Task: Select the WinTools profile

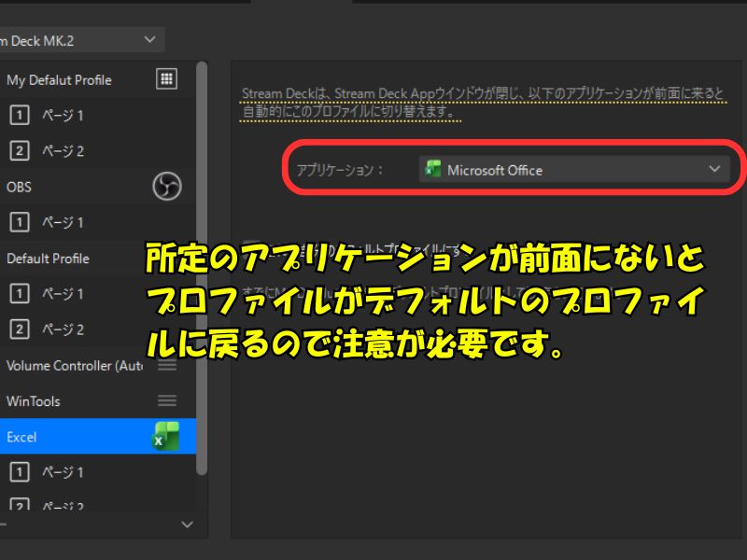Action: click(x=34, y=401)
